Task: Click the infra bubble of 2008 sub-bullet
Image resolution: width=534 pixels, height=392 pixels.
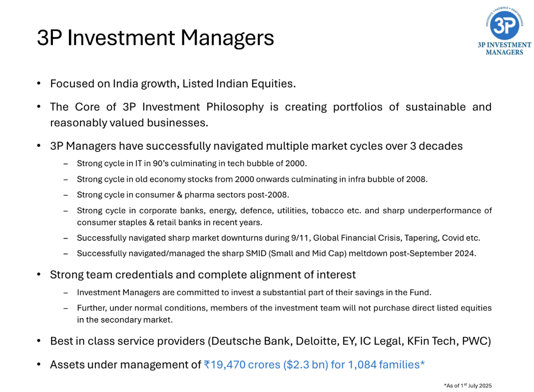Action: point(252,179)
